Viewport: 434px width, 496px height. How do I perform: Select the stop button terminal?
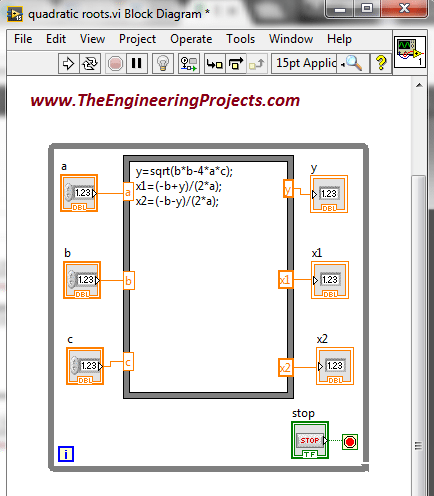click(310, 440)
